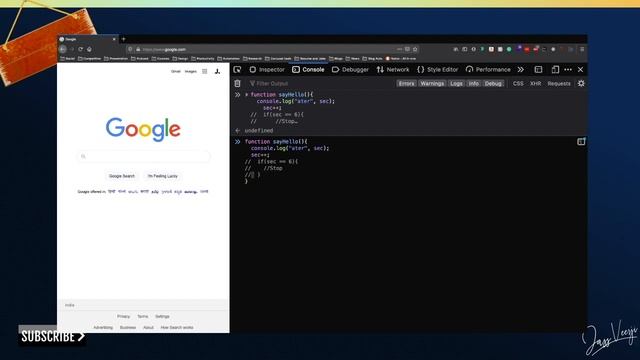Image resolution: width=640 pixels, height=360 pixels.
Task: Open the About footer link
Action: point(148,327)
